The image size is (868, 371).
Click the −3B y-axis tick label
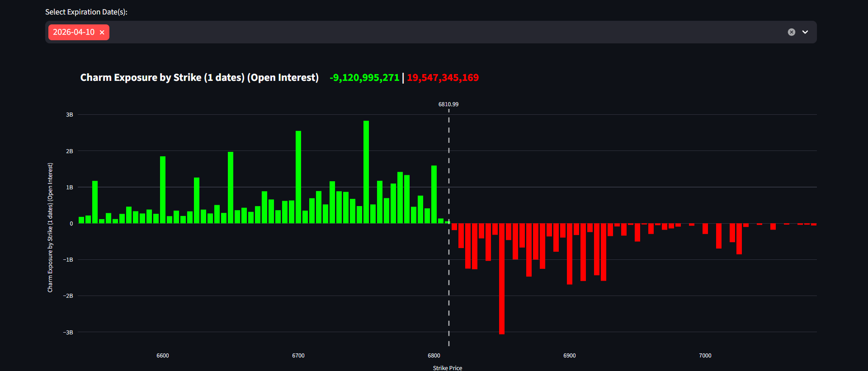coord(68,332)
